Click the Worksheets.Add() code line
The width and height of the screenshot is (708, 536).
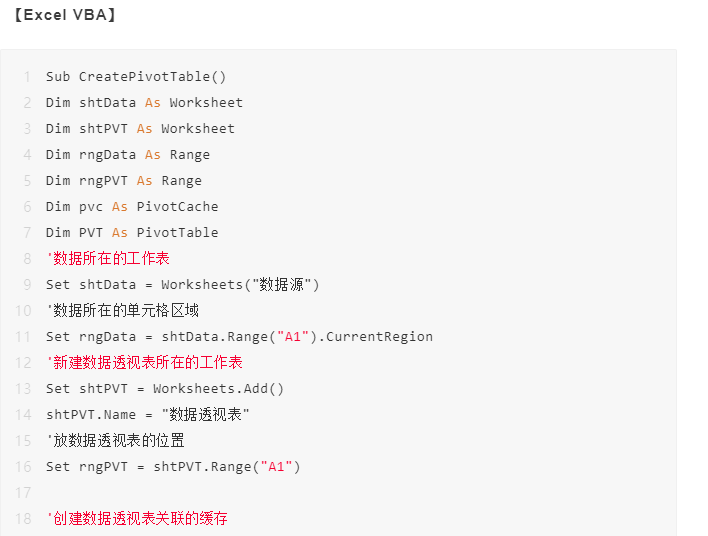coord(165,388)
